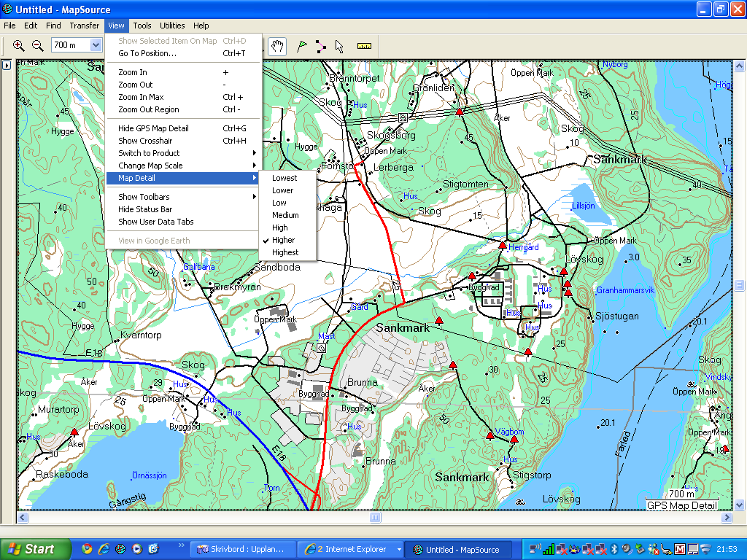The image size is (747, 560).
Task: Select Lowest map detail level
Action: 287,178
